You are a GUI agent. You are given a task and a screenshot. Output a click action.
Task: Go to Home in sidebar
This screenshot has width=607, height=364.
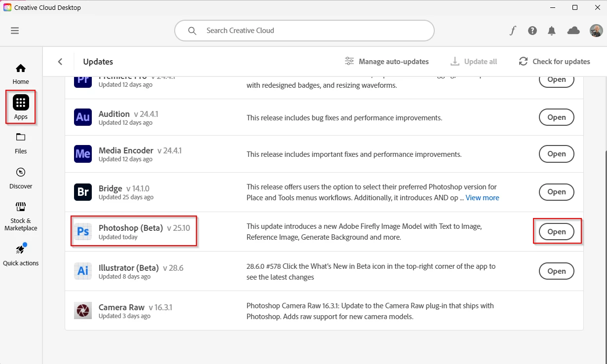pos(21,74)
